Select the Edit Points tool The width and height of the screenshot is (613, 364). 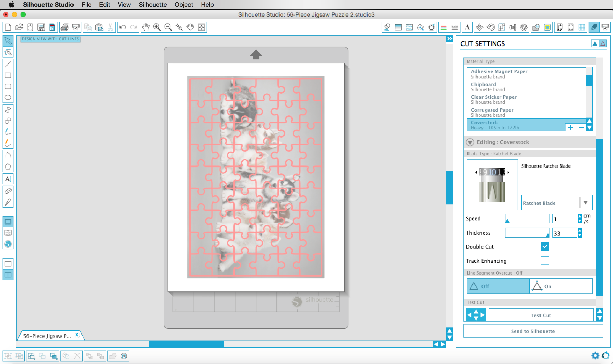click(x=8, y=52)
